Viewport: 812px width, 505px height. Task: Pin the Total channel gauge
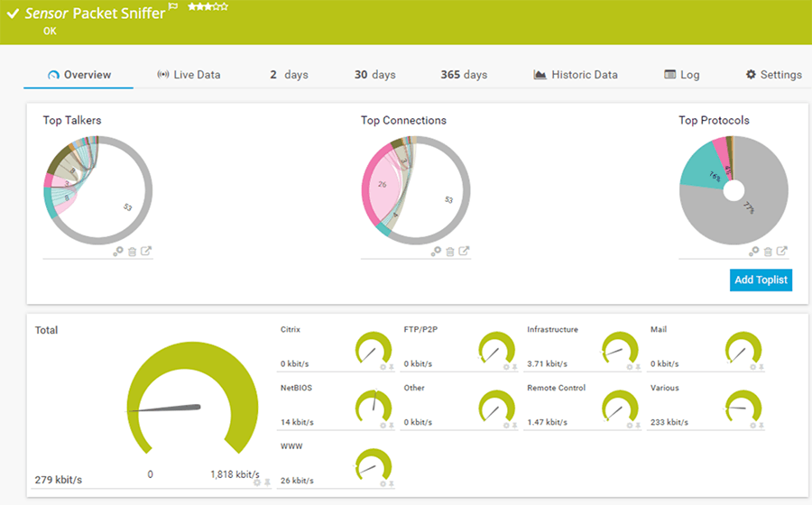[x=267, y=482]
